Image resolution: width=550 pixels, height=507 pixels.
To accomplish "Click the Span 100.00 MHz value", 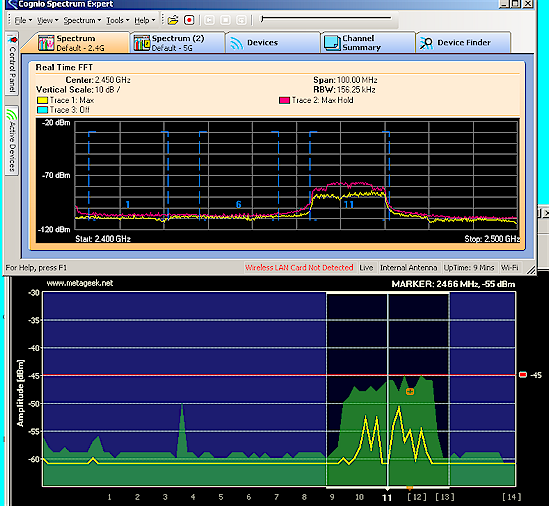I will click(x=357, y=80).
